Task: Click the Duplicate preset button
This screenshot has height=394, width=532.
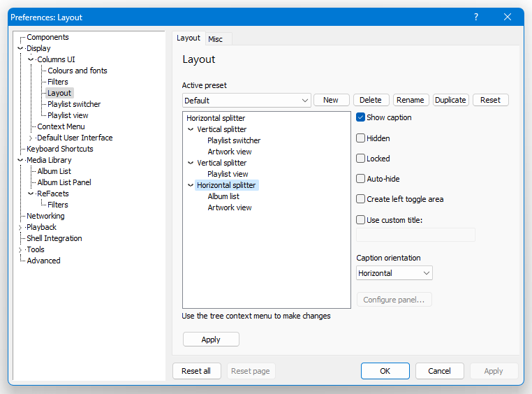Action: tap(450, 100)
